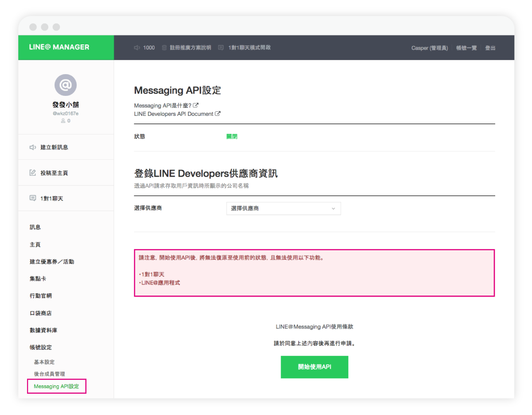Viewport: 532px width, 415px height.
Task: Click the green 開始使用API button
Action: (314, 367)
